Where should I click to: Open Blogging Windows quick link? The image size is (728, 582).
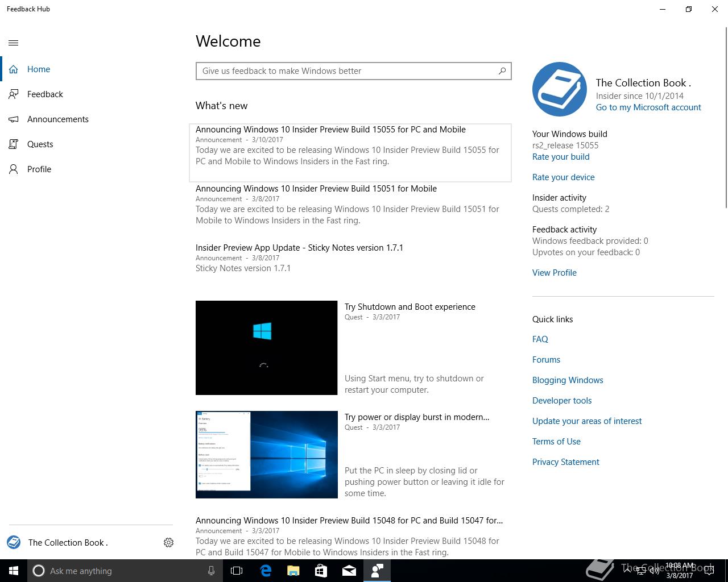[x=568, y=380]
